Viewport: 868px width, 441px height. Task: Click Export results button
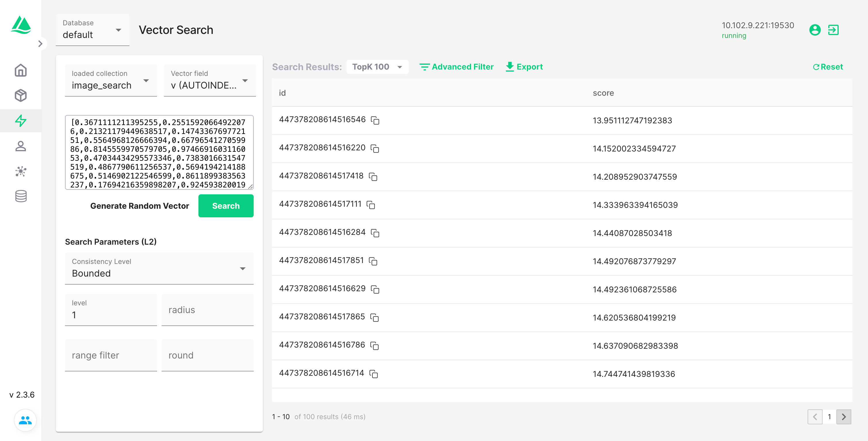(524, 67)
